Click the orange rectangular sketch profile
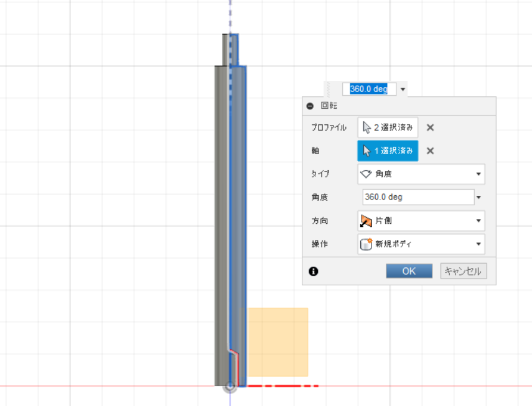This screenshot has height=406, width=532. pos(278,342)
